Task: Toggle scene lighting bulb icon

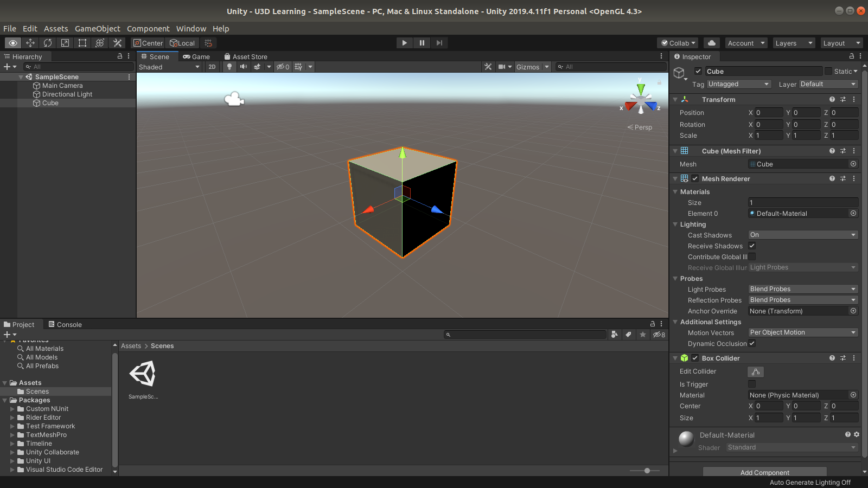Action: pyautogui.click(x=229, y=67)
